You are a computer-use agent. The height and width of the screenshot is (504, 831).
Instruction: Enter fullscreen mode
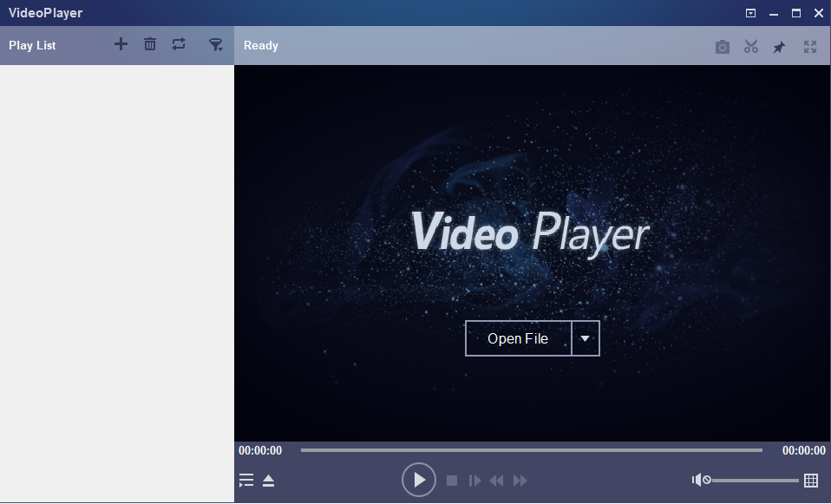point(810,47)
